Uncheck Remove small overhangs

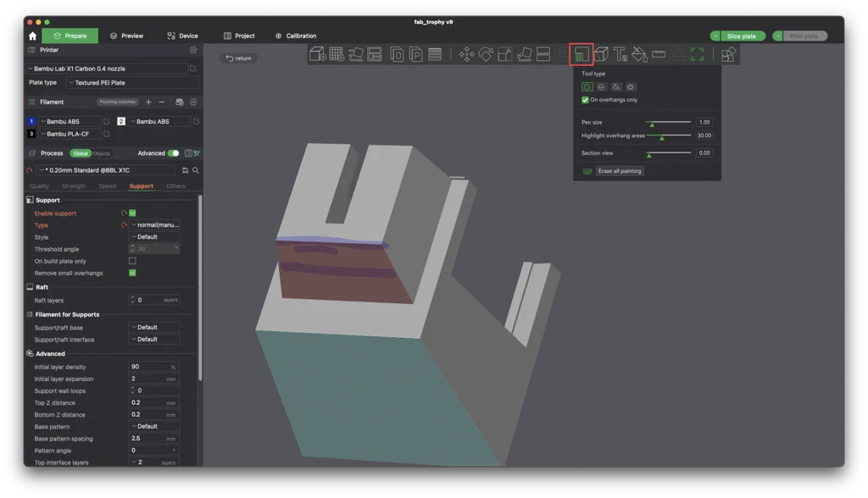coord(132,273)
